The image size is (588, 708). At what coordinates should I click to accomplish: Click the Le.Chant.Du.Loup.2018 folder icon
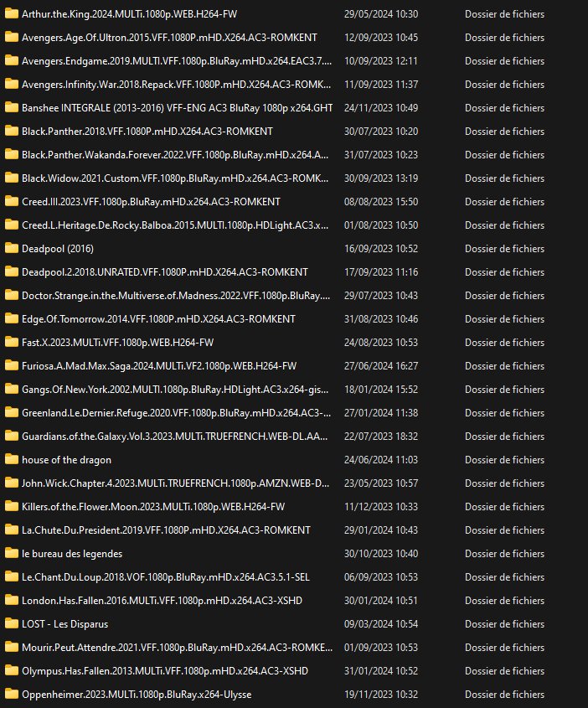click(11, 577)
